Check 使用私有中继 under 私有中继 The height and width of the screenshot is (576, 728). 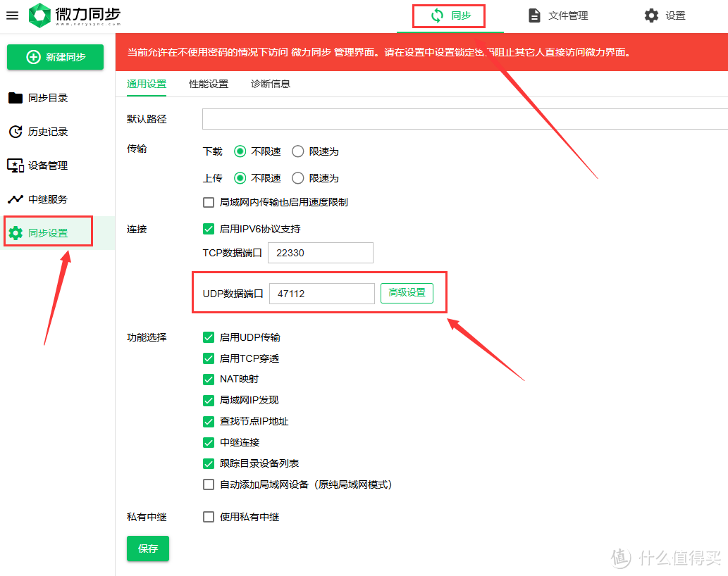coord(209,517)
